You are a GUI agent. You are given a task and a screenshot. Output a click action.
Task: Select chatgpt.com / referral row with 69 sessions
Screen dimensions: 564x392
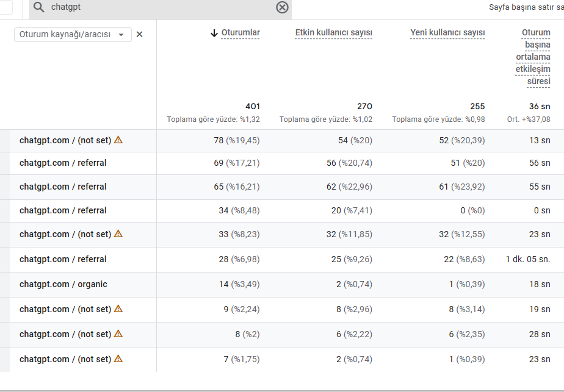(63, 163)
